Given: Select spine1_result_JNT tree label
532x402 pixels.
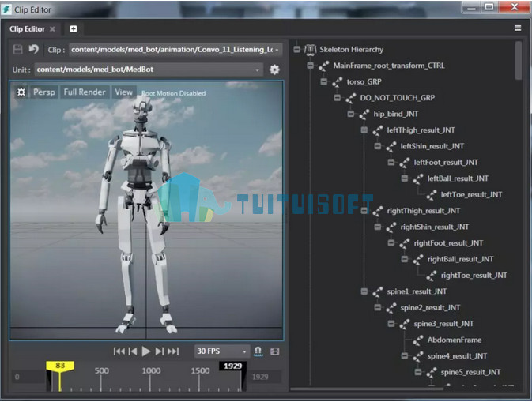Looking at the screenshot, I should click(x=417, y=291).
